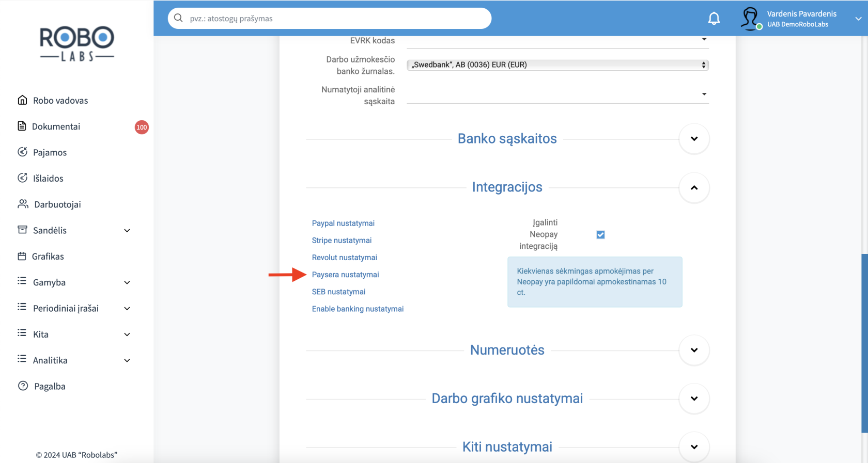Open the user account dropdown chevron
This screenshot has height=463, width=868.
pos(858,19)
